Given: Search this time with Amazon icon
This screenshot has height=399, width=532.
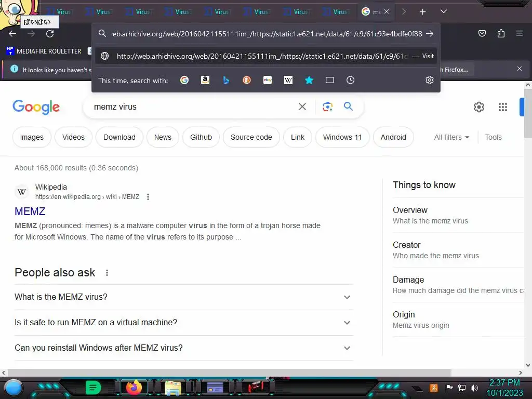Looking at the screenshot, I should tap(205, 80).
